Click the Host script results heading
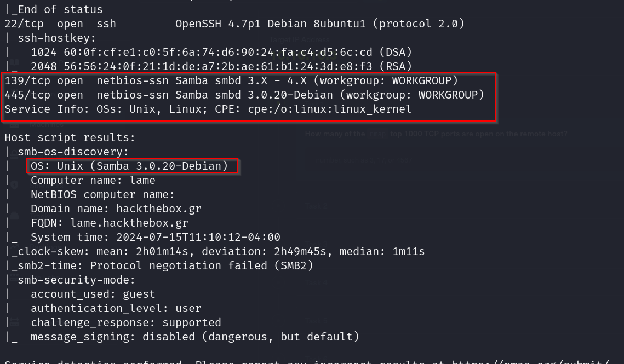 pyautogui.click(x=70, y=138)
